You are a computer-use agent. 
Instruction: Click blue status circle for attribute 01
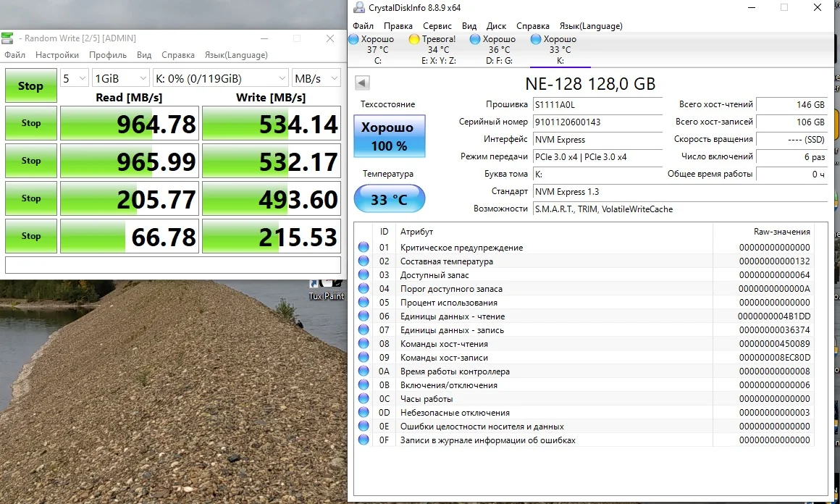coord(364,248)
